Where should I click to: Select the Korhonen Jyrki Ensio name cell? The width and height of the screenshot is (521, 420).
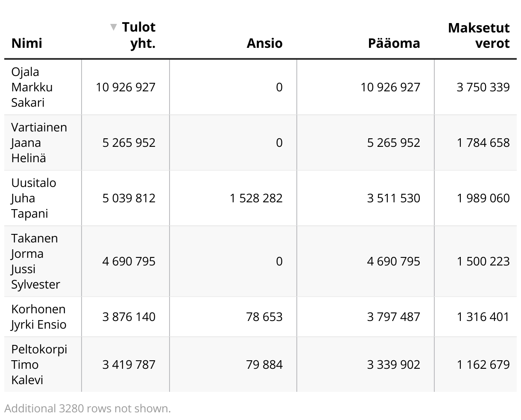(x=39, y=317)
